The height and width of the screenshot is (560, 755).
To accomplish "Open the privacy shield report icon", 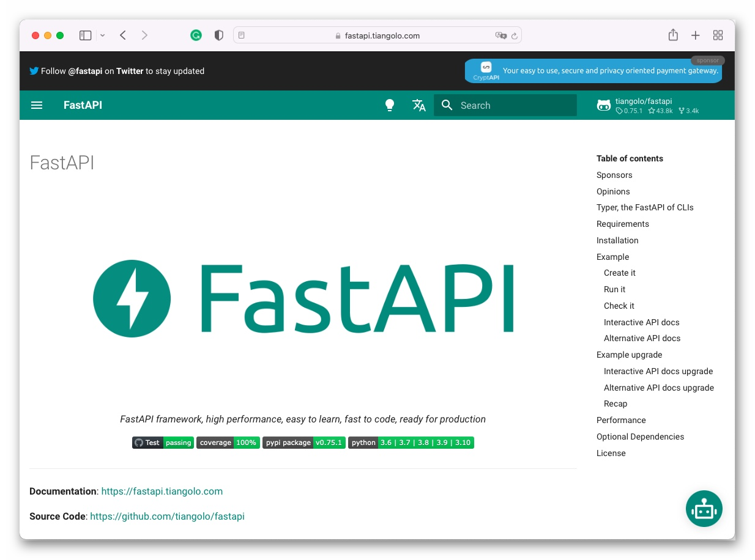I will pyautogui.click(x=218, y=35).
